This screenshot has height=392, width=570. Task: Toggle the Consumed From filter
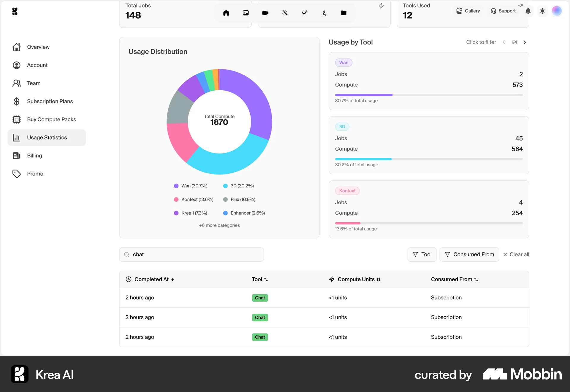pyautogui.click(x=469, y=255)
